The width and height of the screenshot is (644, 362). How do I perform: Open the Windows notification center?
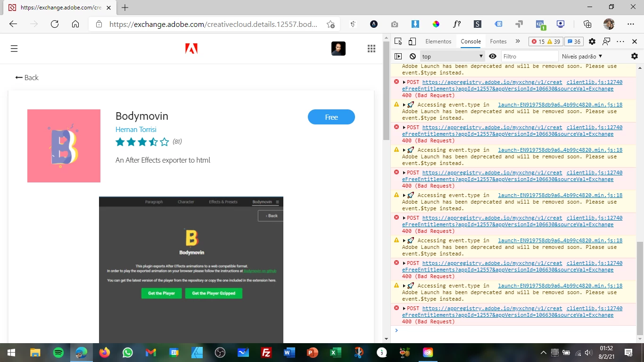628,353
